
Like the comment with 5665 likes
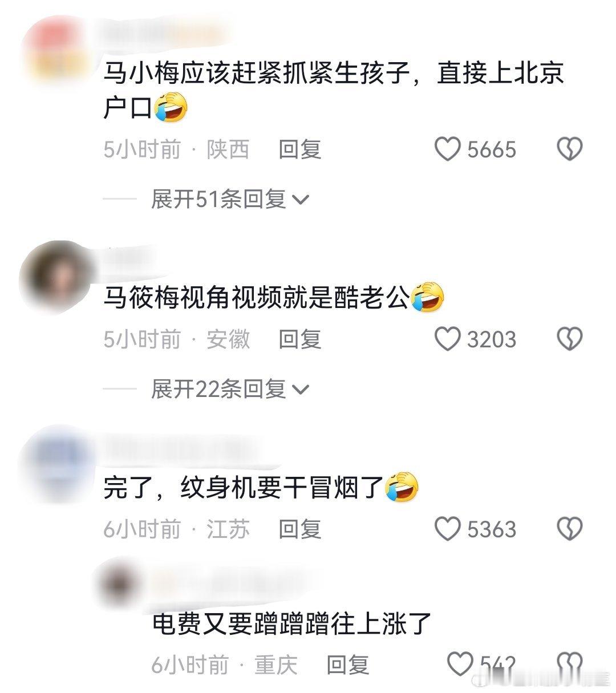[447, 149]
